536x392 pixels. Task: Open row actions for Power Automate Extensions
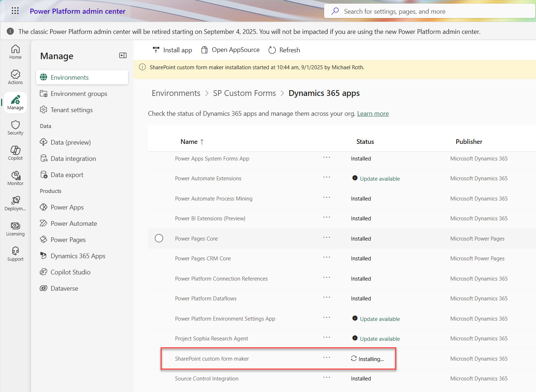pos(327,177)
